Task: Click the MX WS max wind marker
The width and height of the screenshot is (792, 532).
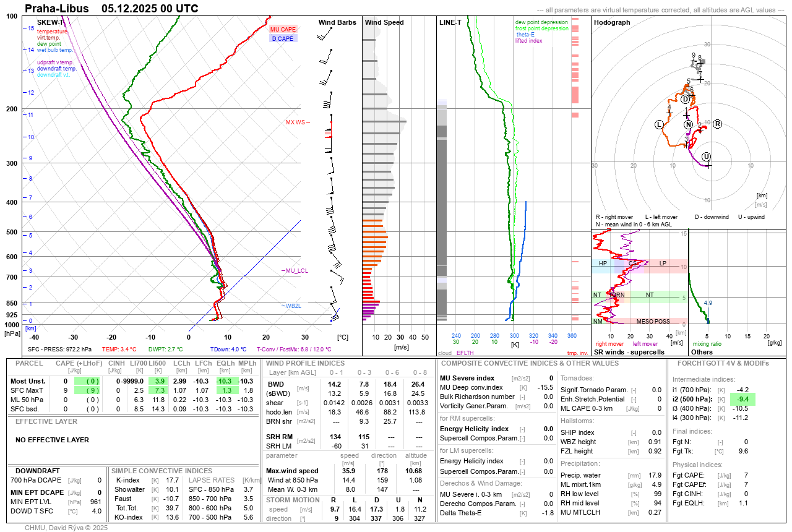Action: click(x=295, y=122)
